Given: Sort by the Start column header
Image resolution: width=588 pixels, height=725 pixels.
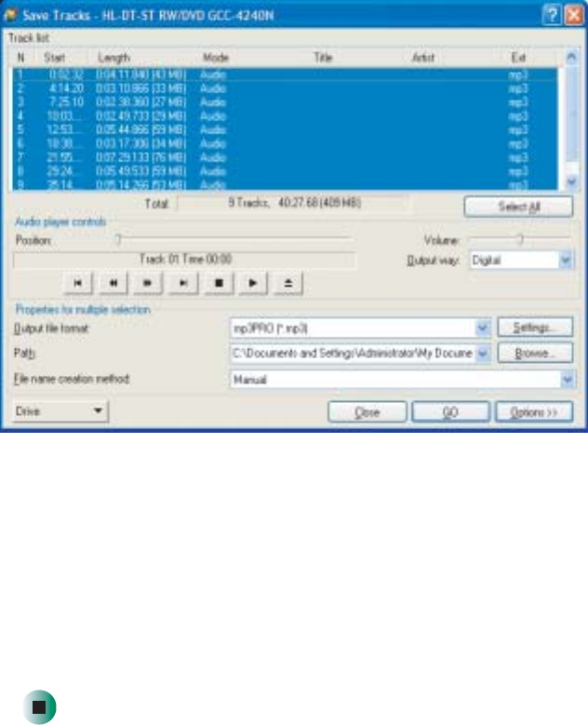Looking at the screenshot, I should point(54,58).
